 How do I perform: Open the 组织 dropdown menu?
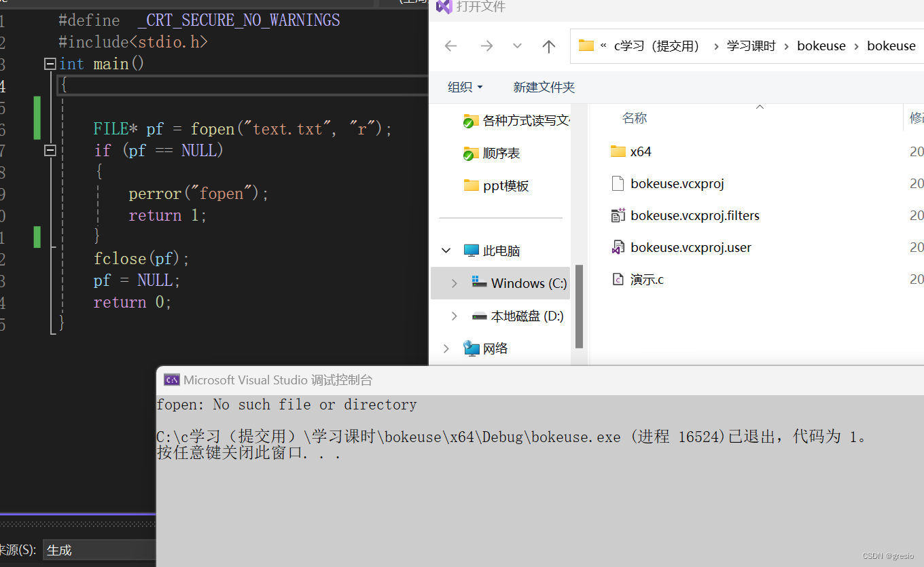pos(465,87)
